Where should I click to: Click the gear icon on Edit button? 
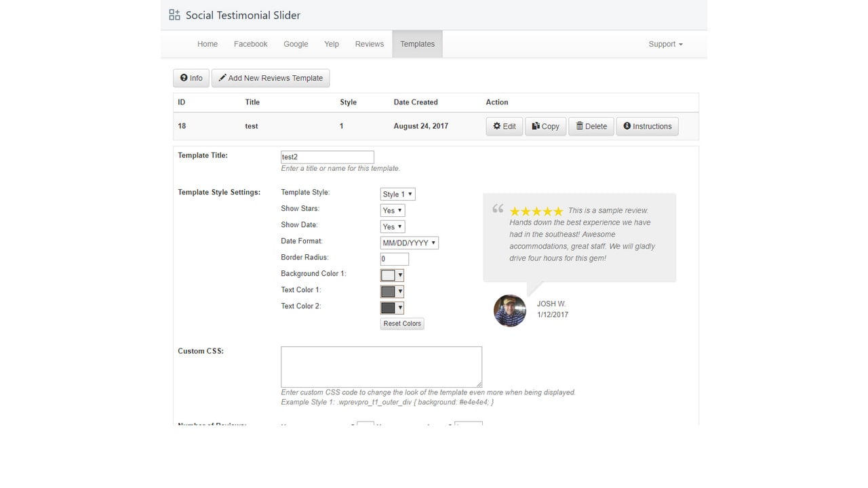tap(496, 126)
